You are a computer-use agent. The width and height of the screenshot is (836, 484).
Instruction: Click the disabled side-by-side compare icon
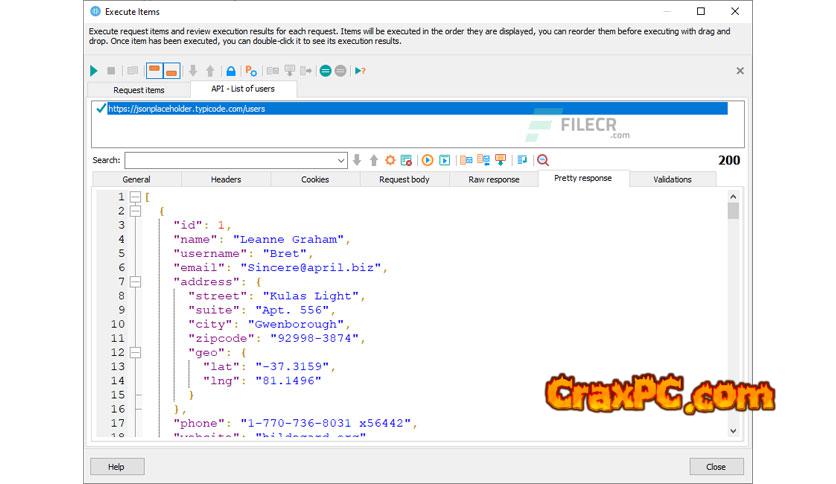click(272, 70)
